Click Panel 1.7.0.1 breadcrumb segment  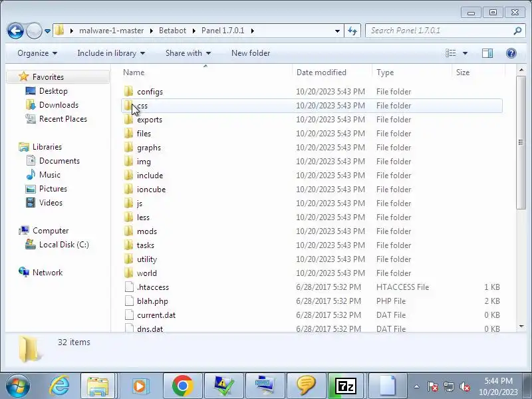(x=223, y=31)
